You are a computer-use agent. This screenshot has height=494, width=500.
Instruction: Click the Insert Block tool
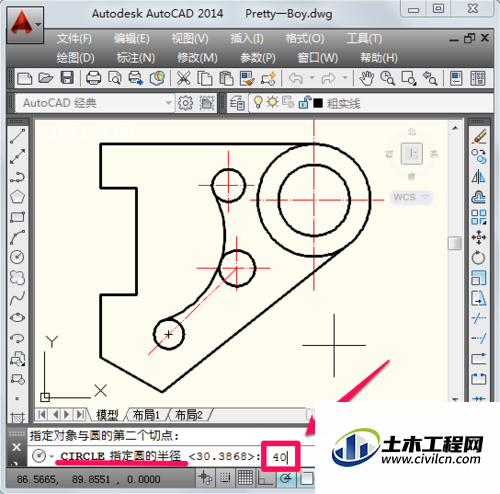17,358
